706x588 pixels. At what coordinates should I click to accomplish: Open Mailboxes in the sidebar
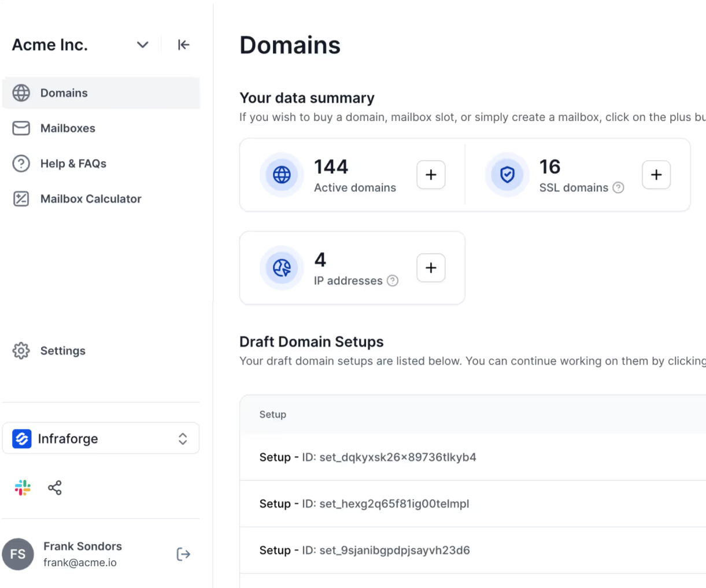coord(101,128)
